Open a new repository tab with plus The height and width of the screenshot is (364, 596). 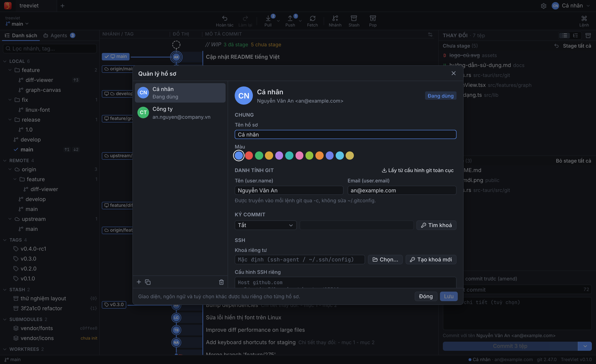point(62,6)
